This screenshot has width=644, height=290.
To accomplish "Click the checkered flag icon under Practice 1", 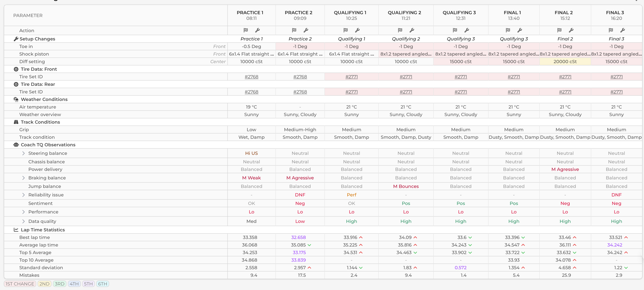I will pyautogui.click(x=246, y=30).
